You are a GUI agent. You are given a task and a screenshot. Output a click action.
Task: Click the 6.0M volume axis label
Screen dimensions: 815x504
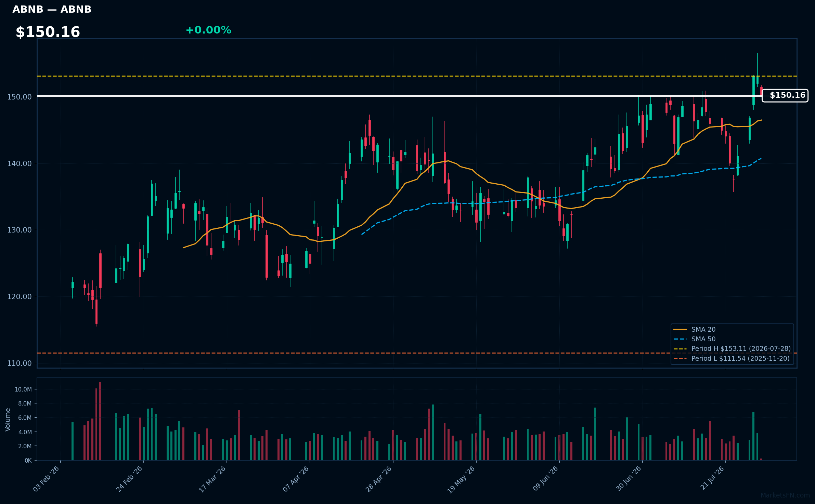[x=25, y=418]
